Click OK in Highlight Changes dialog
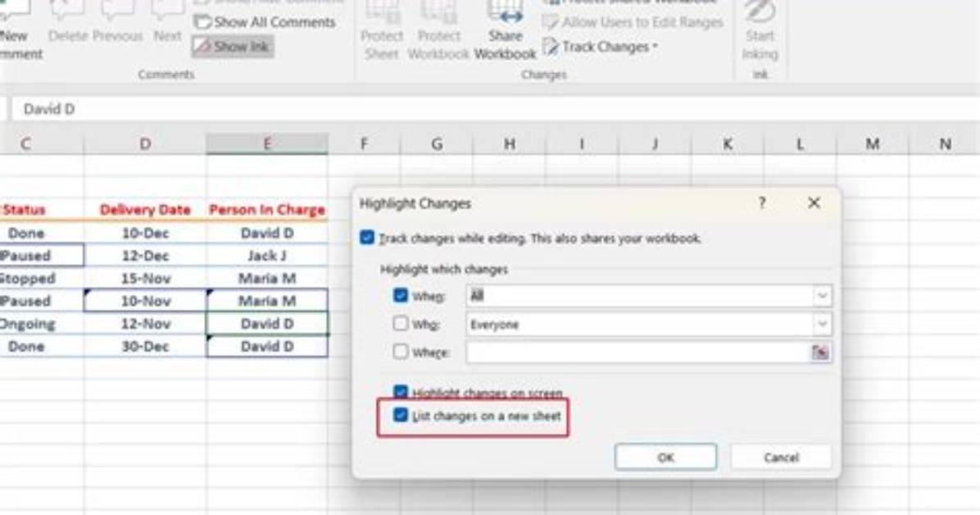This screenshot has width=980, height=515. click(665, 458)
